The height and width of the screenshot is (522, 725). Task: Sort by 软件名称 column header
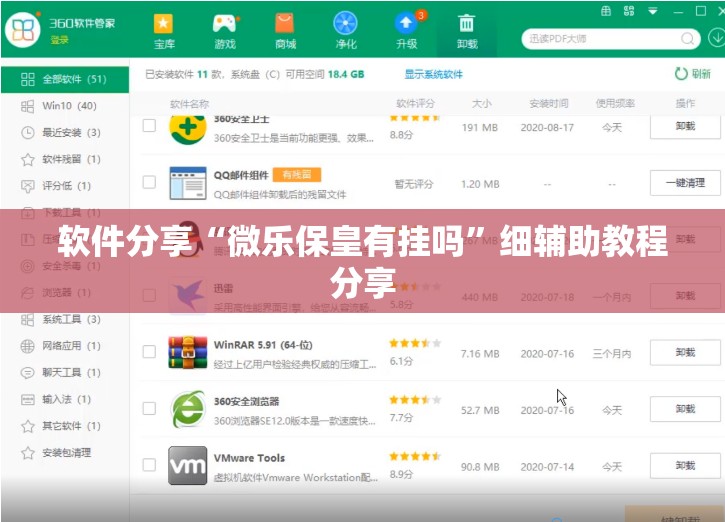point(189,104)
